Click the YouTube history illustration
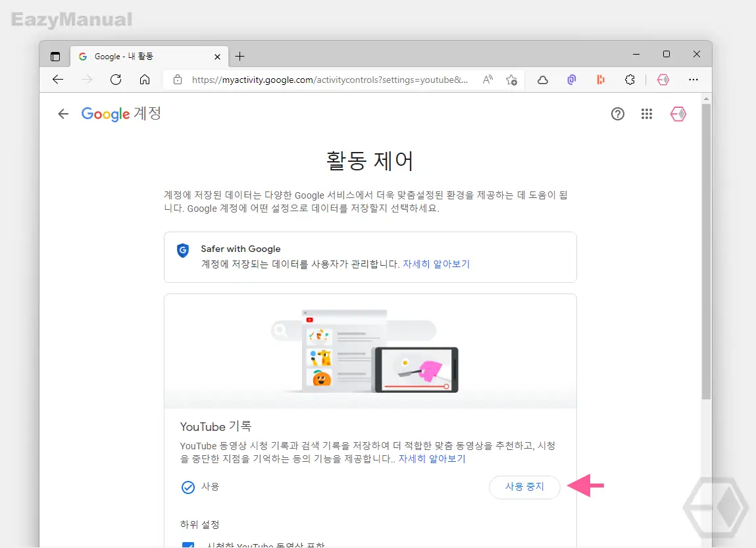This screenshot has width=756, height=548. click(370, 351)
